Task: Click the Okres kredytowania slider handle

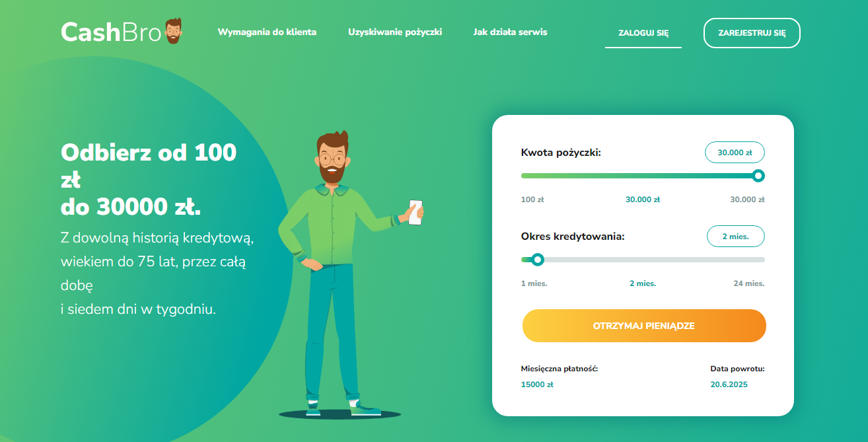Action: point(538,260)
